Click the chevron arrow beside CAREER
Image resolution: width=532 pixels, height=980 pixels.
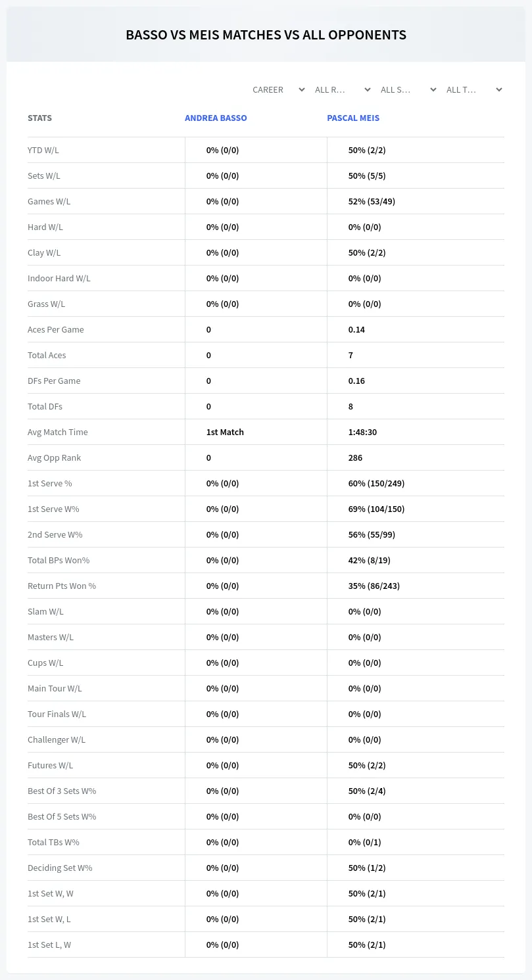302,89
